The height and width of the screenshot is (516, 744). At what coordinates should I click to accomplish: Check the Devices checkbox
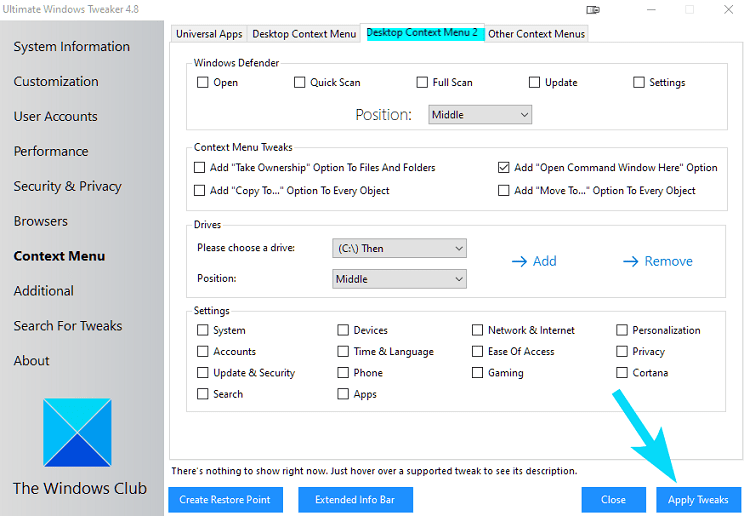point(343,330)
